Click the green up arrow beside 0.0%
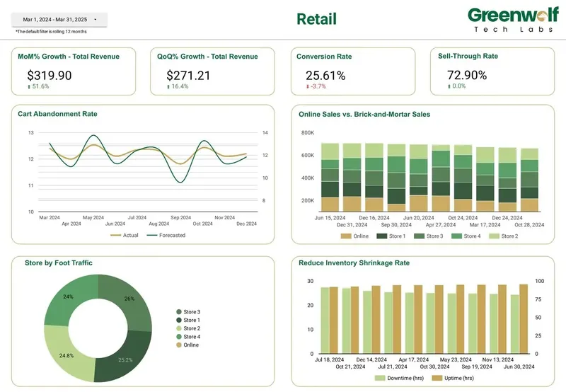Viewport: 566px width, 392px height. [x=449, y=86]
